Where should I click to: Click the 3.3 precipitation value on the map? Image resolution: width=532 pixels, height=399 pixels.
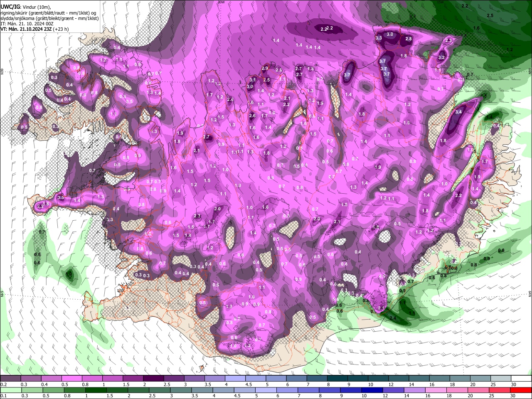click(379, 38)
